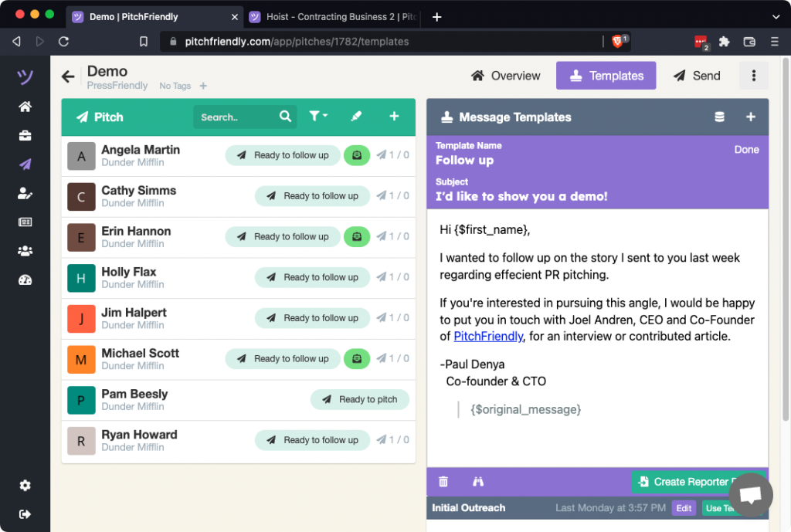Expand the browser tab list chevron

point(776,17)
